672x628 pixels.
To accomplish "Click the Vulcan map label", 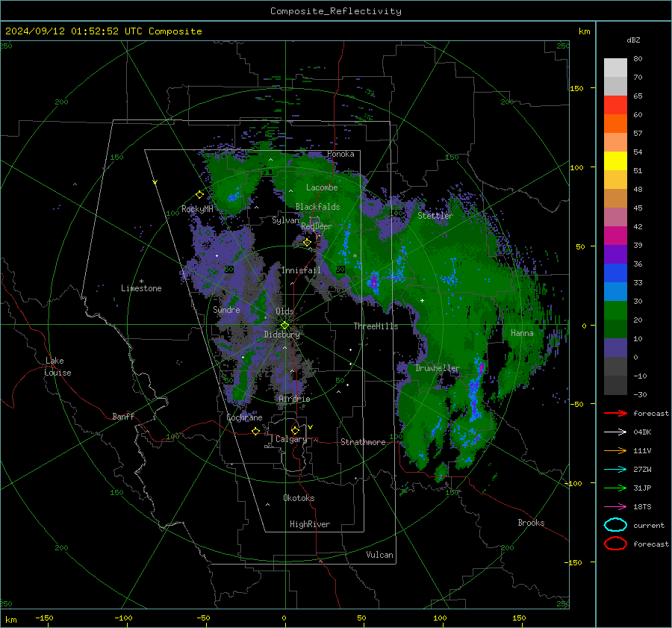I will pos(379,555).
